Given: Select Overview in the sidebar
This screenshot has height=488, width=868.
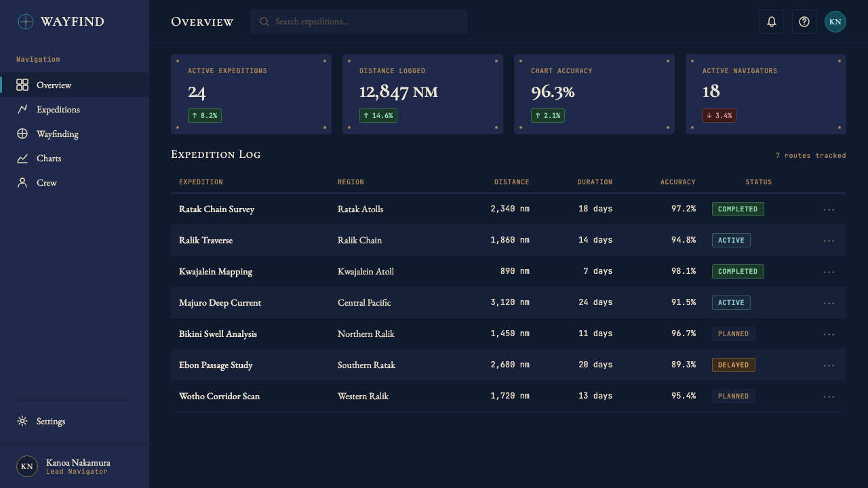Looking at the screenshot, I should coord(75,85).
